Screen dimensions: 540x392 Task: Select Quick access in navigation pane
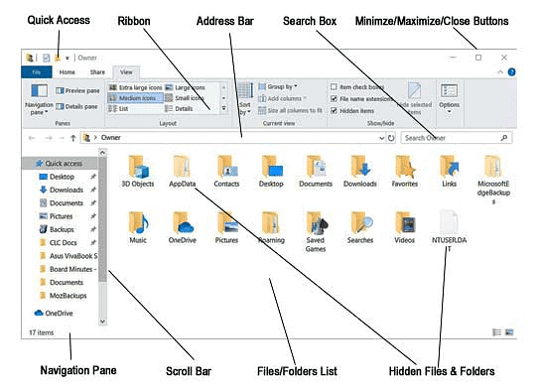[x=60, y=164]
